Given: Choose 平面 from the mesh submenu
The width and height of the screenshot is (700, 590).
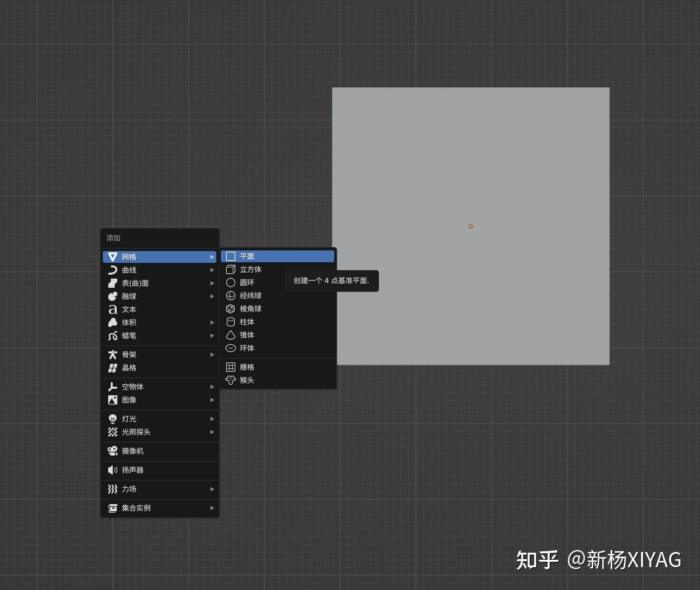Looking at the screenshot, I should tap(277, 256).
